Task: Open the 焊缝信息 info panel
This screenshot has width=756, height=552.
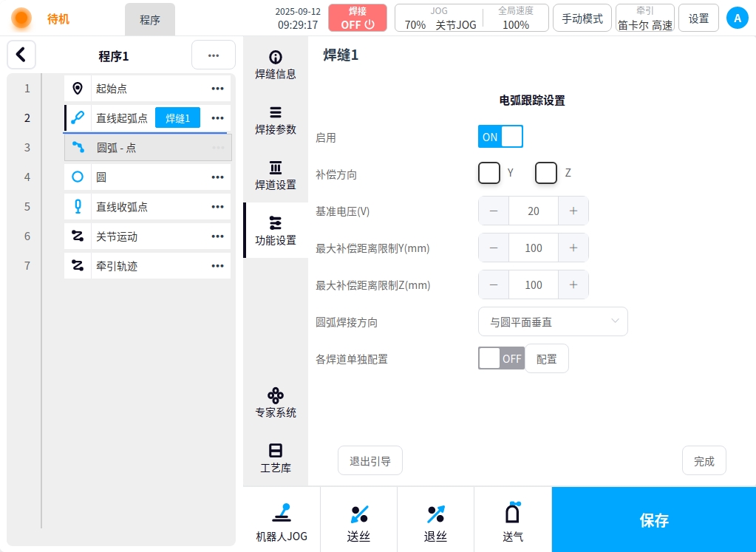Action: point(276,65)
